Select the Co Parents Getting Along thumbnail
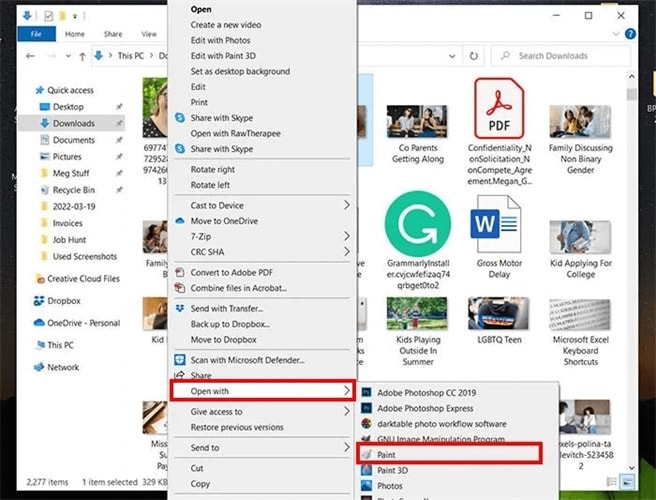 [417, 122]
